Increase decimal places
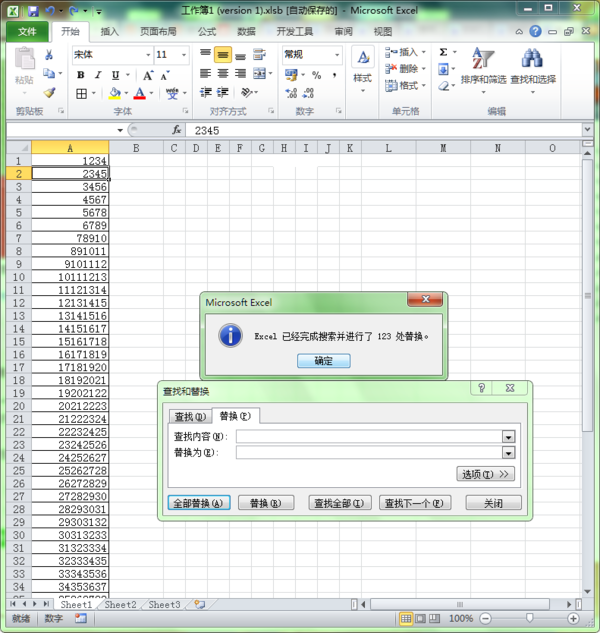Viewport: 600px width, 633px height. coord(291,93)
